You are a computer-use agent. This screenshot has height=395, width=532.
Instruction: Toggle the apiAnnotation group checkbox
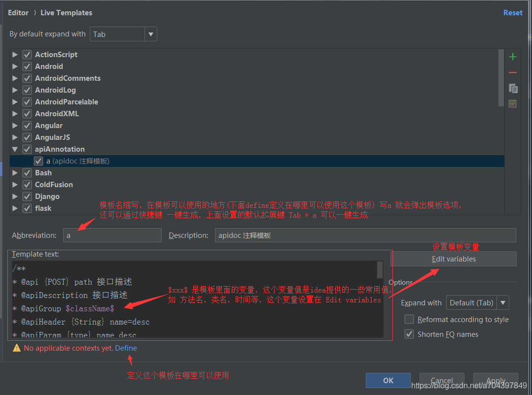[x=27, y=149]
